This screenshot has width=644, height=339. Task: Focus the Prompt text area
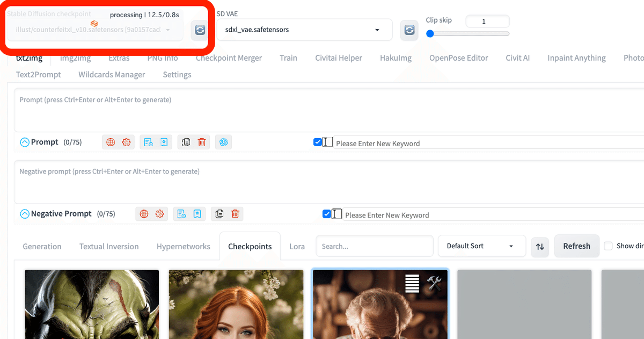[x=328, y=110]
